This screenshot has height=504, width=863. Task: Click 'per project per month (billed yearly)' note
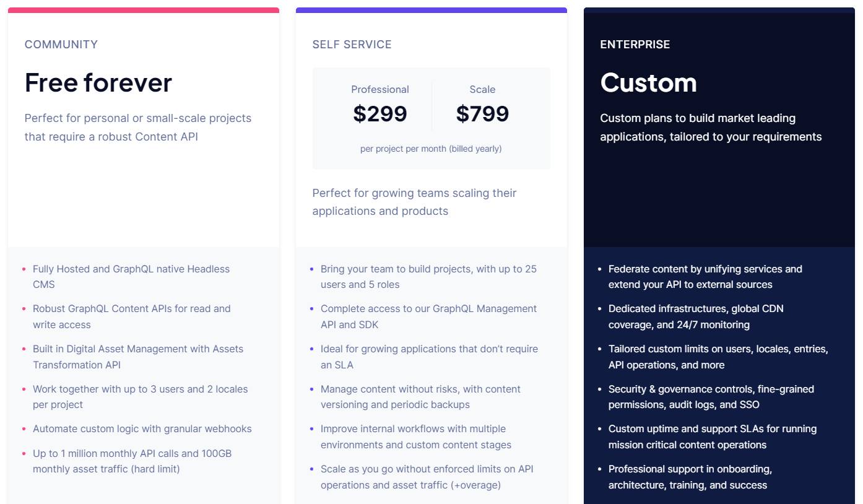pyautogui.click(x=431, y=149)
